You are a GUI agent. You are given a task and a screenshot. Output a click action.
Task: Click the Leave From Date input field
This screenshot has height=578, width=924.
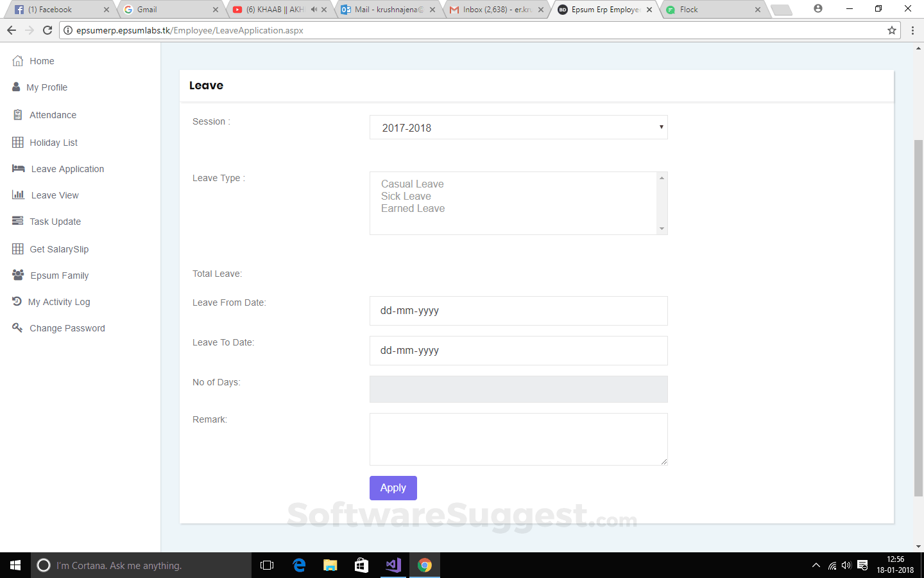(x=518, y=311)
